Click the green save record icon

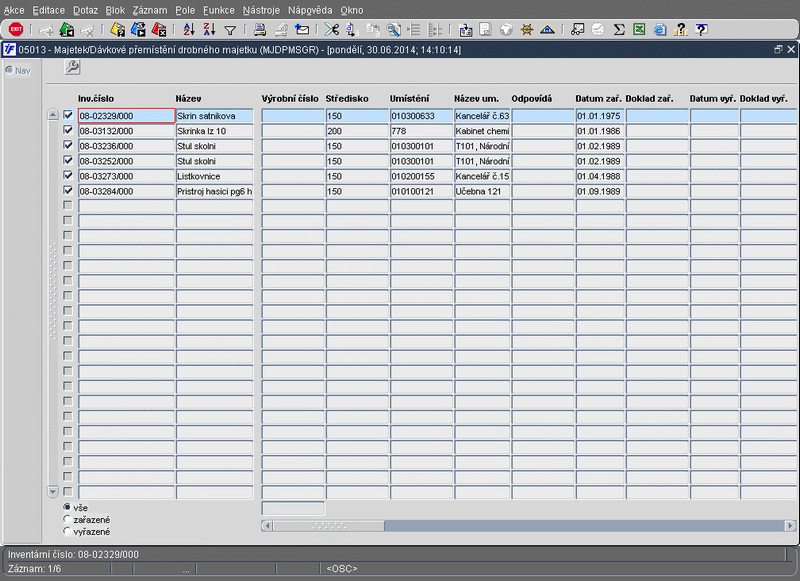[67, 30]
